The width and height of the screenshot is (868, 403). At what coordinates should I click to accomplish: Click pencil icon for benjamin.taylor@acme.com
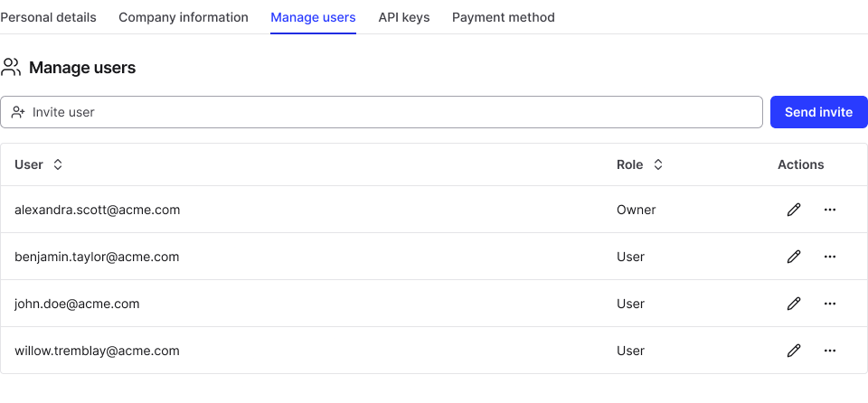794,257
